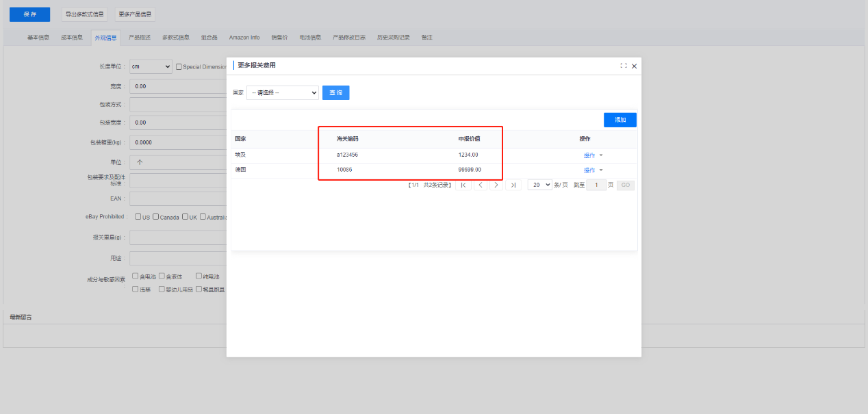The height and width of the screenshot is (414, 868).
Task: Click the previous page arrow
Action: 480,185
